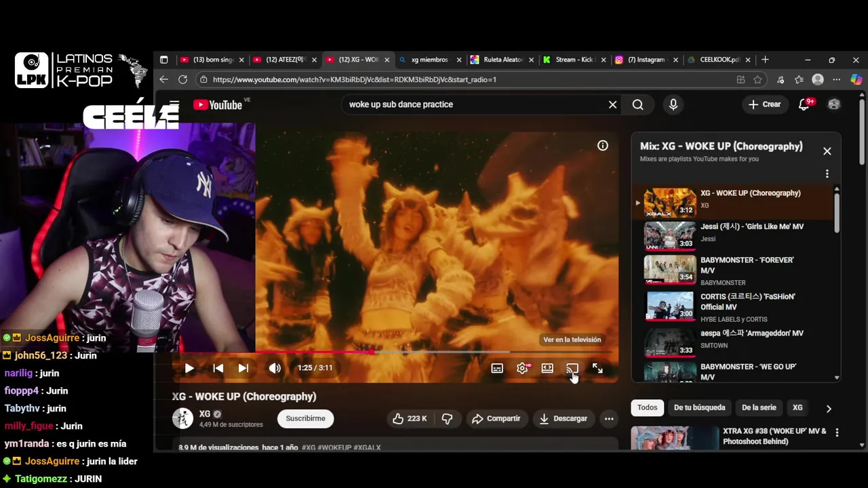The height and width of the screenshot is (488, 868).
Task: Mute the video with the speaker icon
Action: 275,368
